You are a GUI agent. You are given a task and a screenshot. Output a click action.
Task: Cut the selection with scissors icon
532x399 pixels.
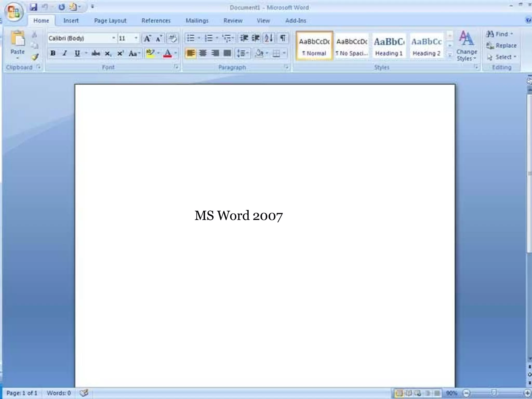point(34,35)
